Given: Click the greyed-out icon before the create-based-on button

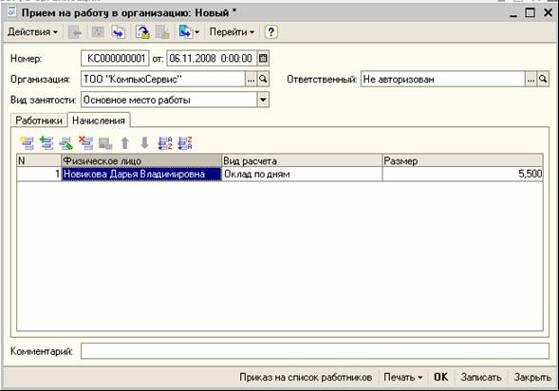Looking at the screenshot, I should click(x=162, y=32).
